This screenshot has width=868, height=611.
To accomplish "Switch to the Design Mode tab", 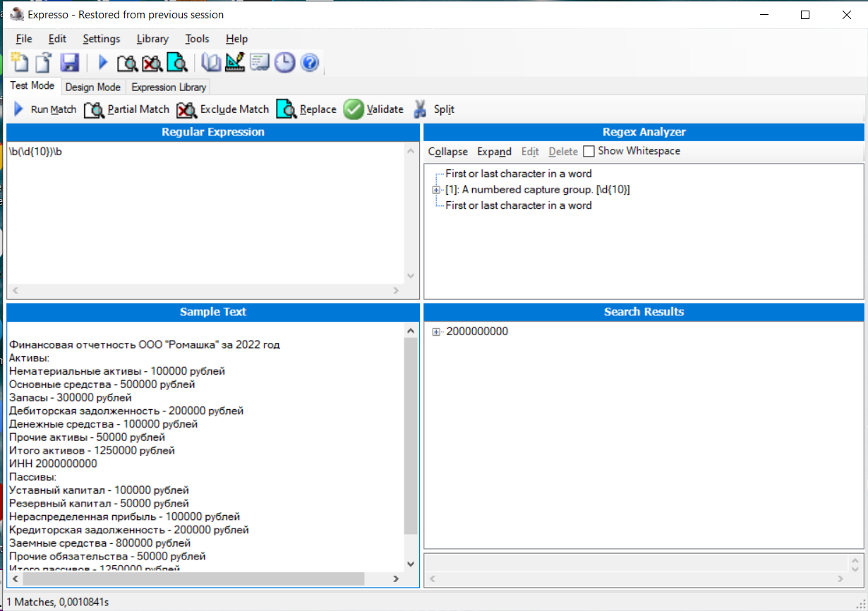I will point(92,87).
